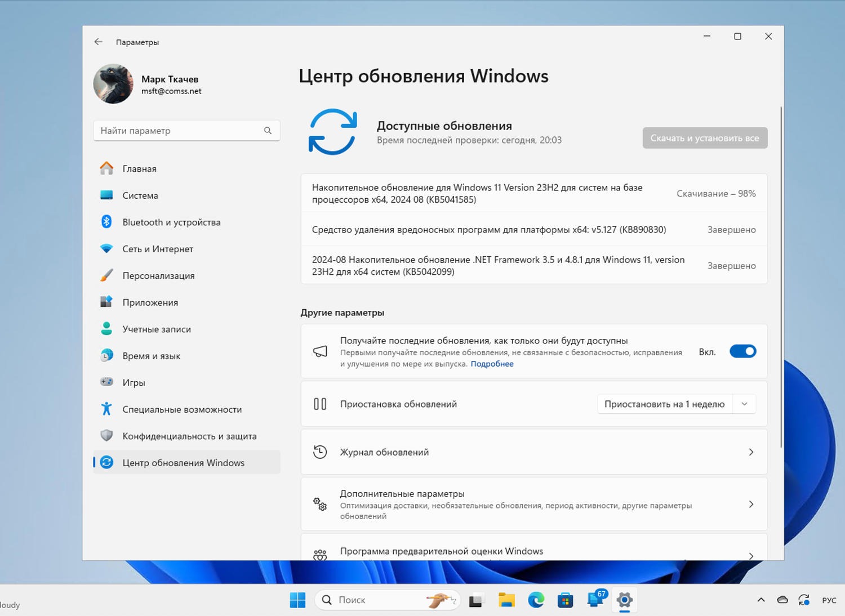Maximize the Параметры window
The width and height of the screenshot is (845, 616).
pyautogui.click(x=737, y=37)
